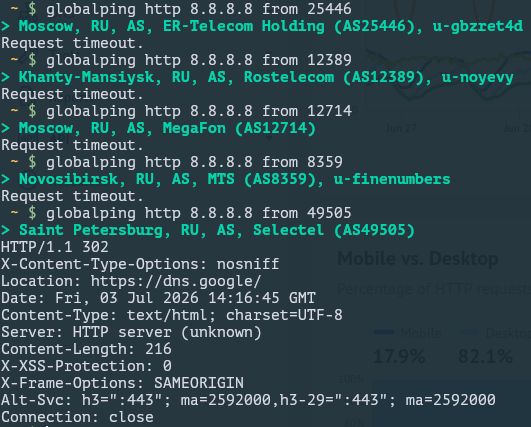Select the MegaFon (AS12714) Moscow probe line
Image resolution: width=531 pixels, height=427 pixels.
[158, 128]
